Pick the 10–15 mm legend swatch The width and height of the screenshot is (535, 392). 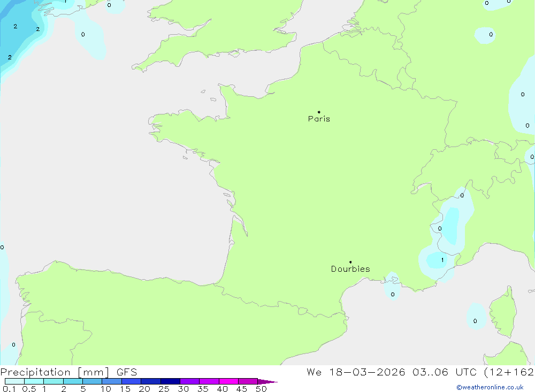point(112,381)
